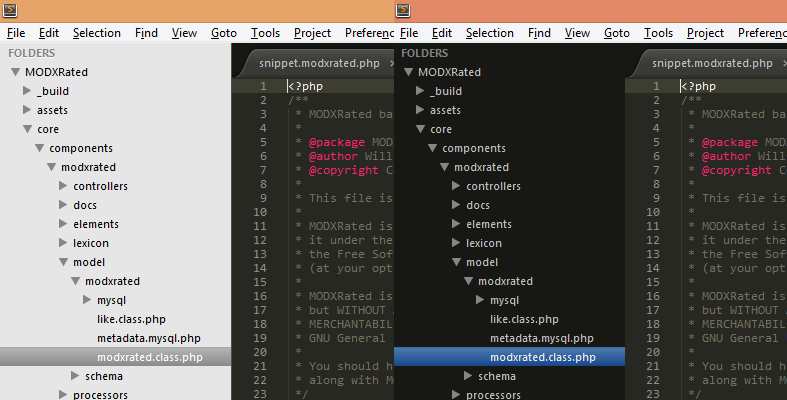Select the highlighted modxrated.class.php in the dark sidebar
The height and width of the screenshot is (400, 787).
point(543,357)
